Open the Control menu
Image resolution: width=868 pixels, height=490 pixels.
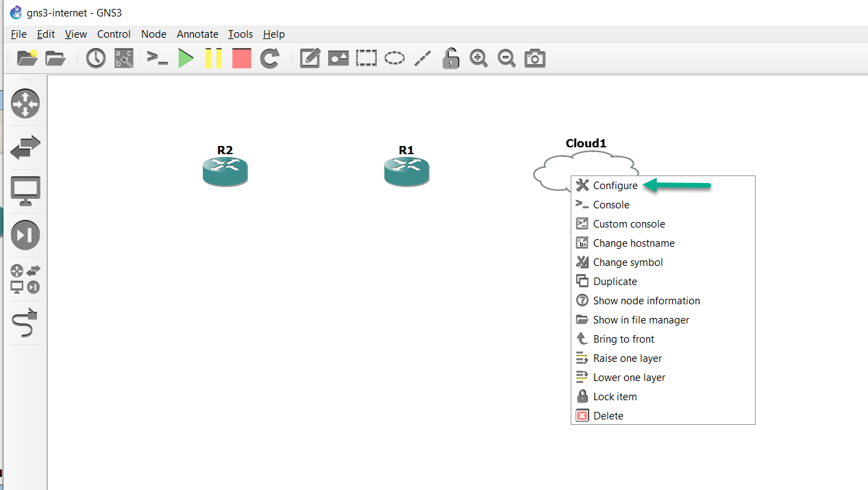click(x=114, y=34)
